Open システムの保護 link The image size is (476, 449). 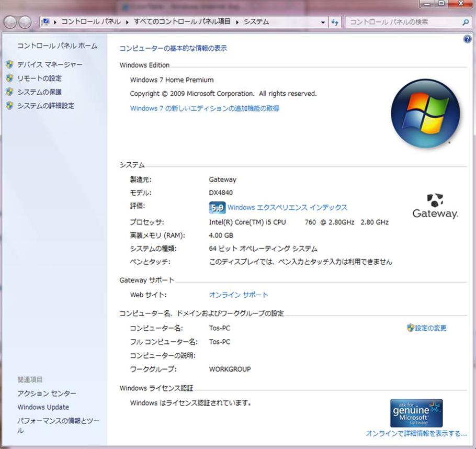(39, 92)
